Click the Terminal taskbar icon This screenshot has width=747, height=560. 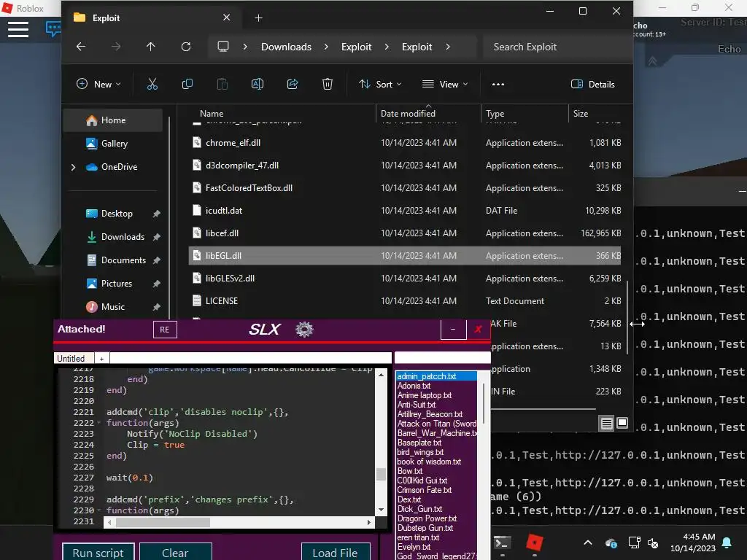coord(502,542)
